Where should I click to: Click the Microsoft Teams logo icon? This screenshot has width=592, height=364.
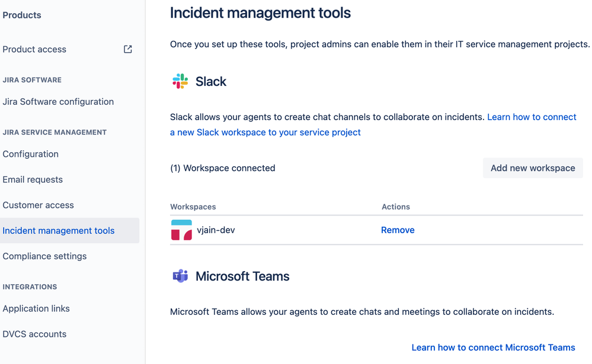click(179, 276)
